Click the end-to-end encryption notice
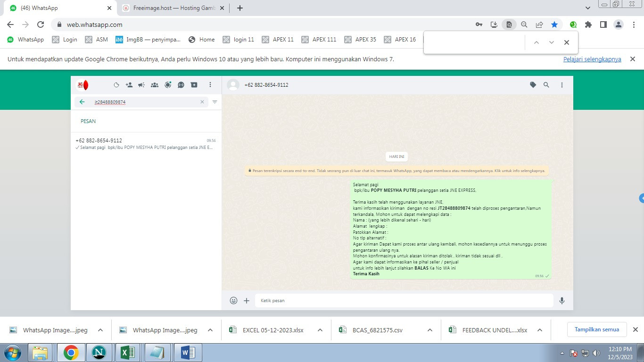 pos(397,171)
